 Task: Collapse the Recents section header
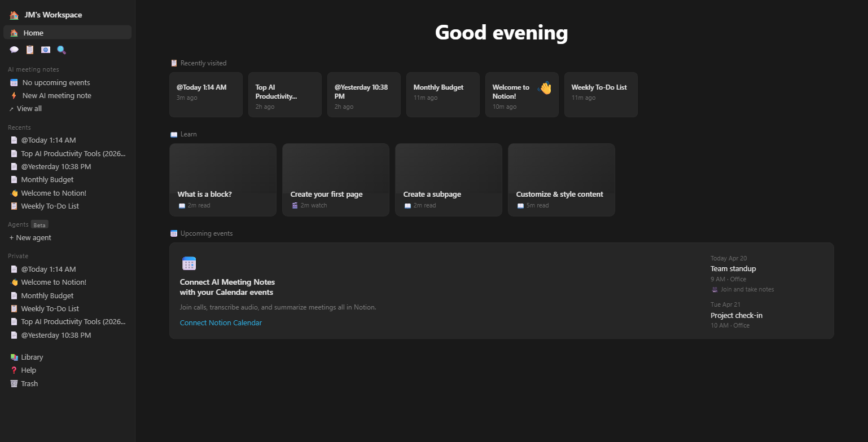pyautogui.click(x=19, y=127)
